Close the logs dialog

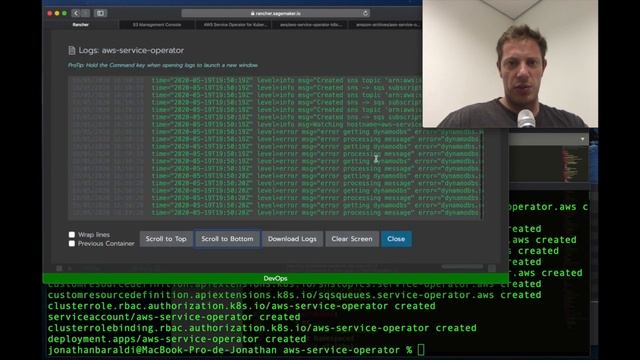396,239
